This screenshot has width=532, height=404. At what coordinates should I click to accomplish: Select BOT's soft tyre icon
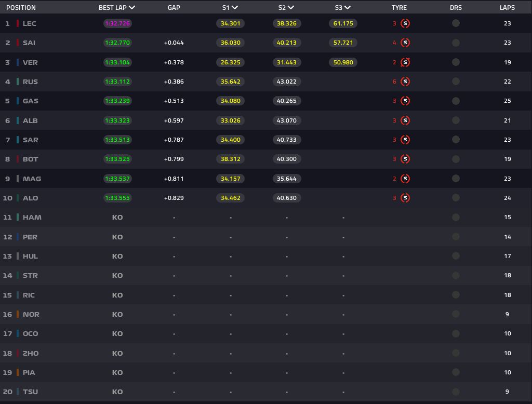(x=405, y=159)
